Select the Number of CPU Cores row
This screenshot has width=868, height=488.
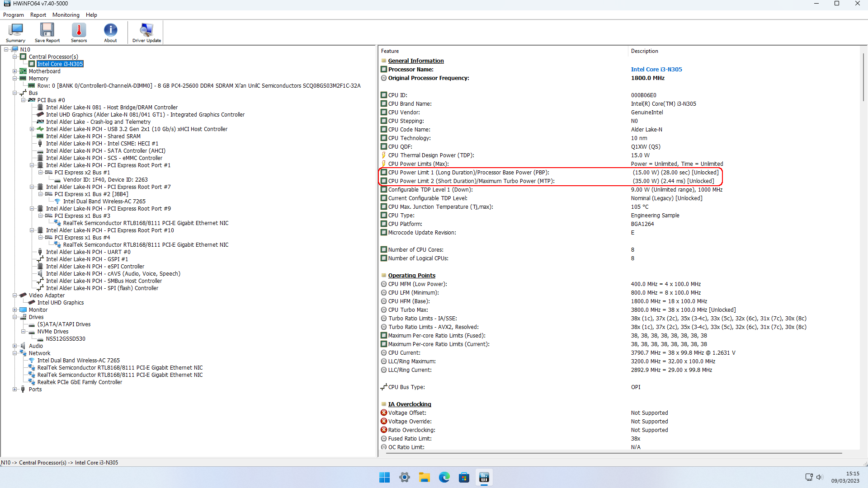[618, 250]
